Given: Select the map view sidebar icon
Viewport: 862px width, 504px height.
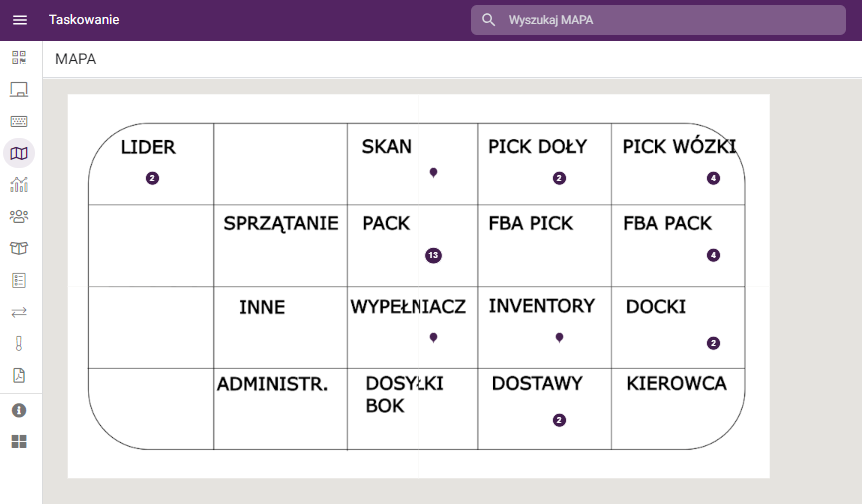Looking at the screenshot, I should (x=19, y=153).
